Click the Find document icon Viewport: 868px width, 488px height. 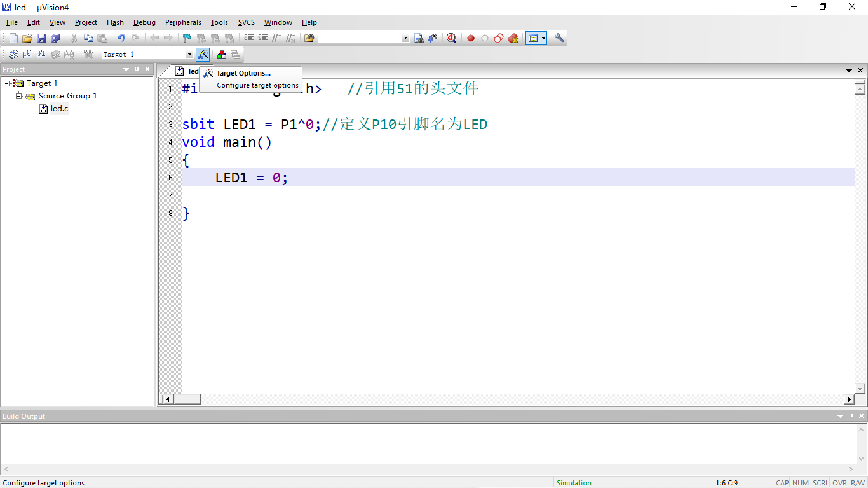point(419,38)
